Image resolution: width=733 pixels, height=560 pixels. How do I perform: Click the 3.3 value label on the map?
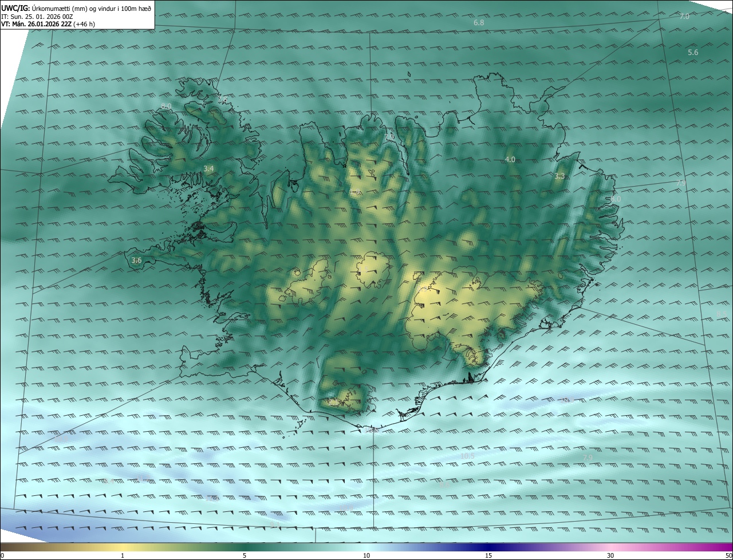tap(560, 176)
